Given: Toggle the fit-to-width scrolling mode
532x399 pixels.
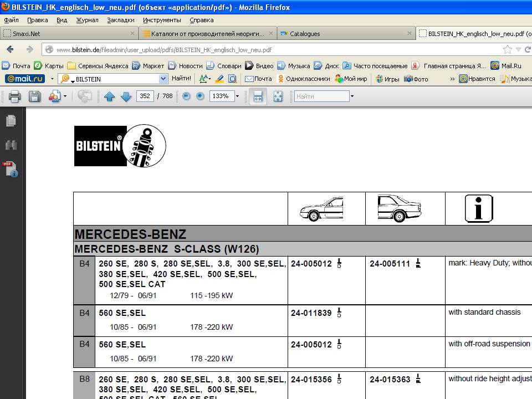Looking at the screenshot, I should (x=258, y=96).
